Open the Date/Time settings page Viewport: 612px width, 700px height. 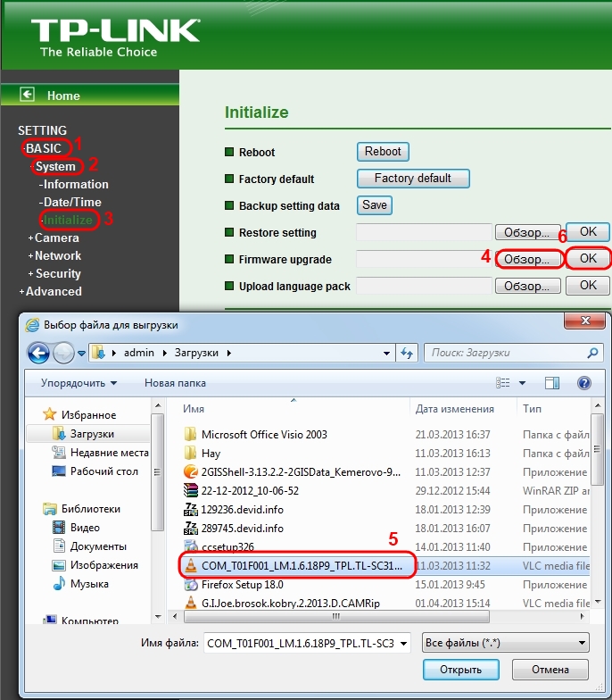tap(70, 202)
